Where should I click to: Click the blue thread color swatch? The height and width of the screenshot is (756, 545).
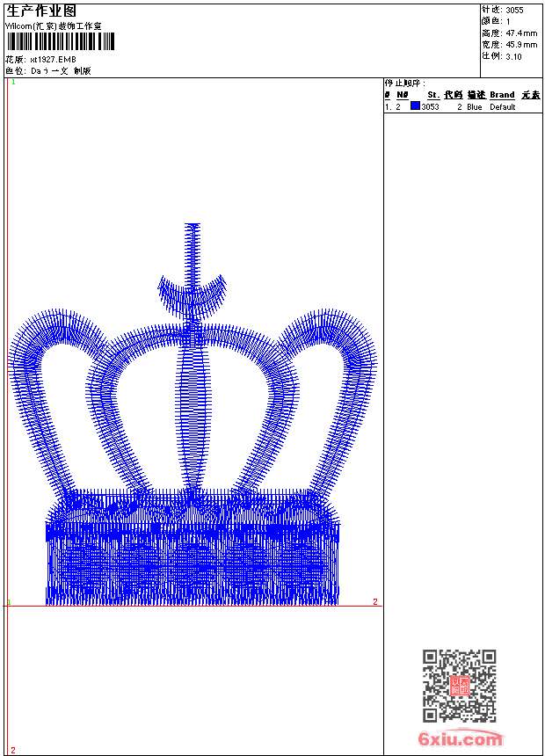pyautogui.click(x=415, y=106)
